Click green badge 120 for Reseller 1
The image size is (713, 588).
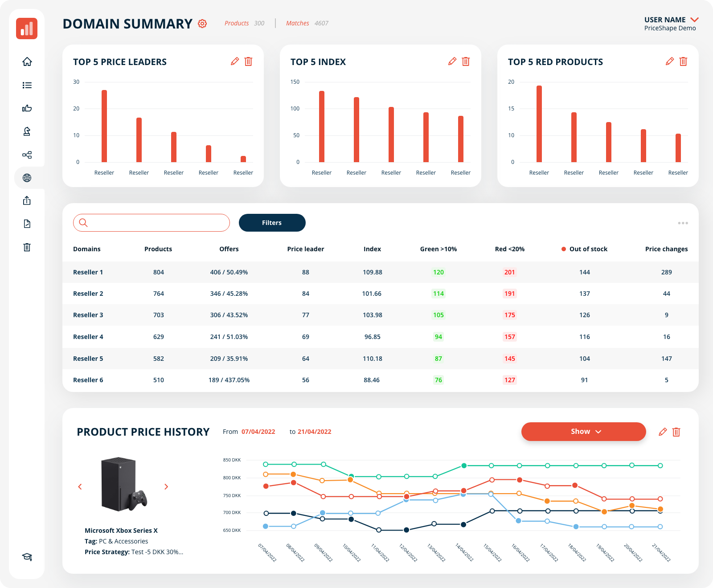pyautogui.click(x=438, y=272)
